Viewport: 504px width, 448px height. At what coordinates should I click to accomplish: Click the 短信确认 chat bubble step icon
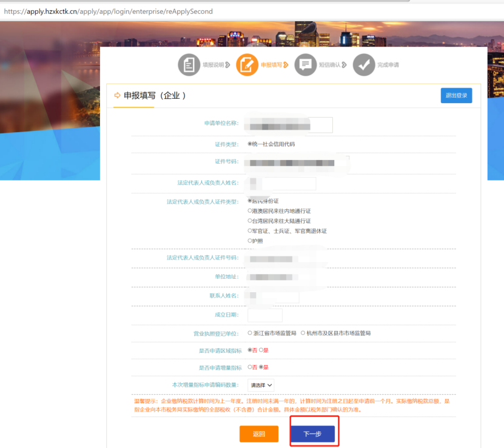pyautogui.click(x=305, y=65)
